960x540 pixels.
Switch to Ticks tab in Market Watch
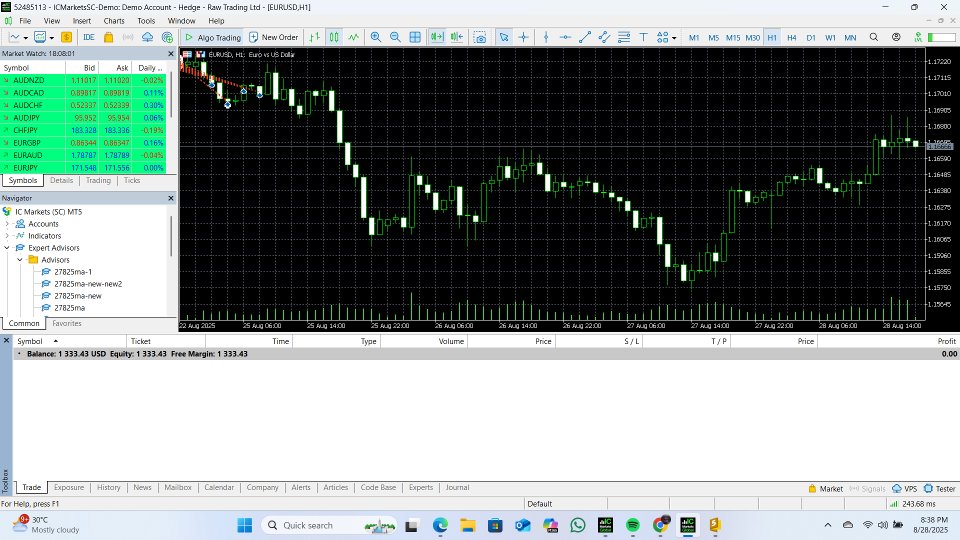(132, 181)
